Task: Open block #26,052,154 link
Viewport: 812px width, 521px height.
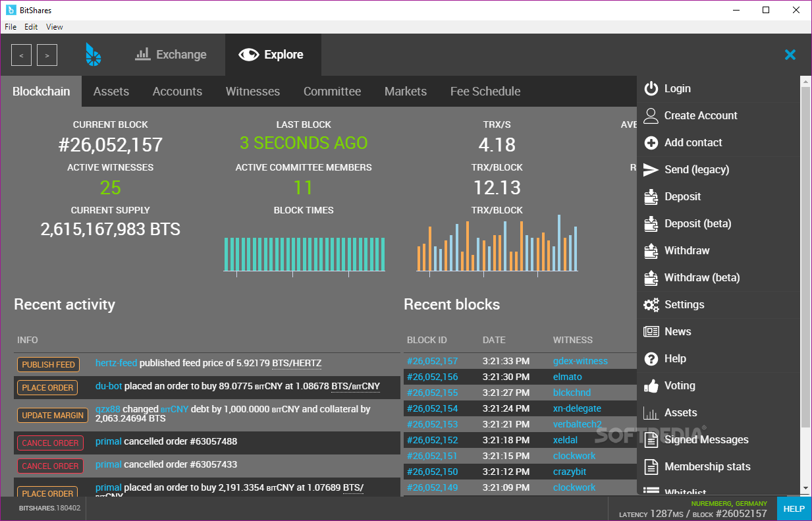Action: [x=433, y=408]
